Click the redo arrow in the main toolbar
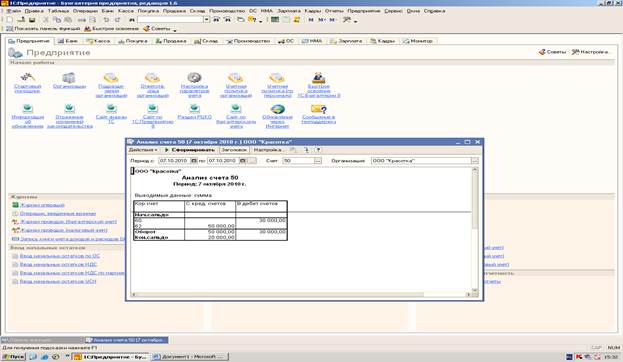 (118, 19)
